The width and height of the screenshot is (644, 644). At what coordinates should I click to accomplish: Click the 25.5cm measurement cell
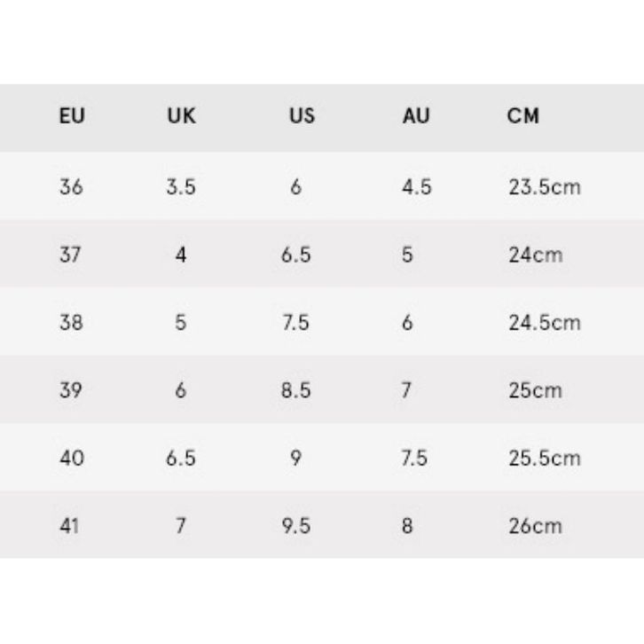tap(545, 459)
